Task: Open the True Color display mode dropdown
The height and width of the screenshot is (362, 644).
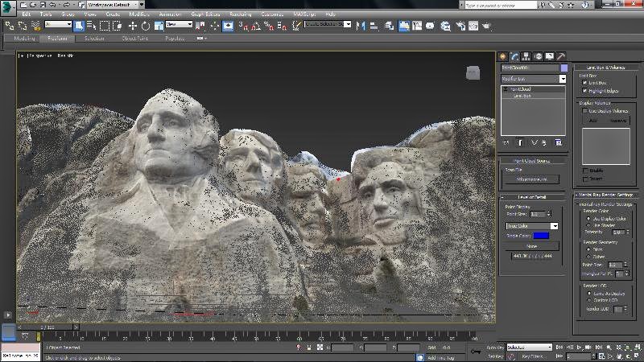Action: (532, 226)
